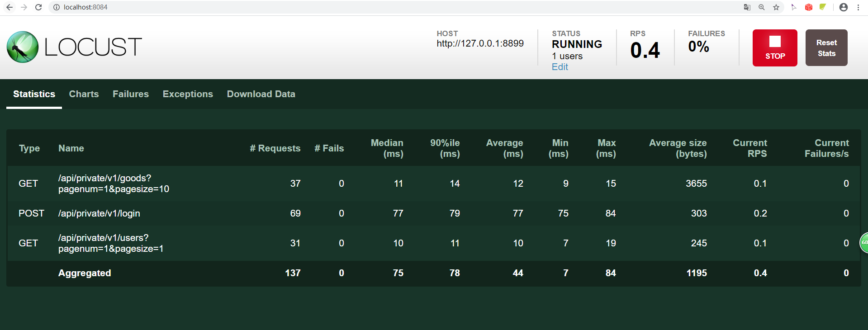Viewport: 868px width, 330px height.
Task: Reload the page with the refresh icon
Action: point(38,7)
